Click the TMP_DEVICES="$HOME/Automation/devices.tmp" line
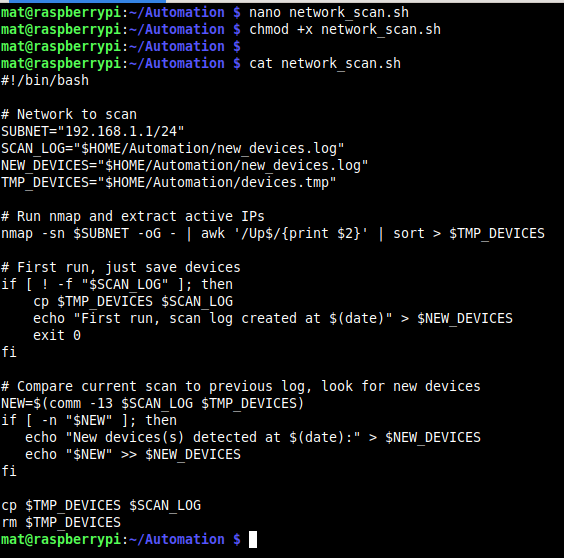 click(169, 182)
